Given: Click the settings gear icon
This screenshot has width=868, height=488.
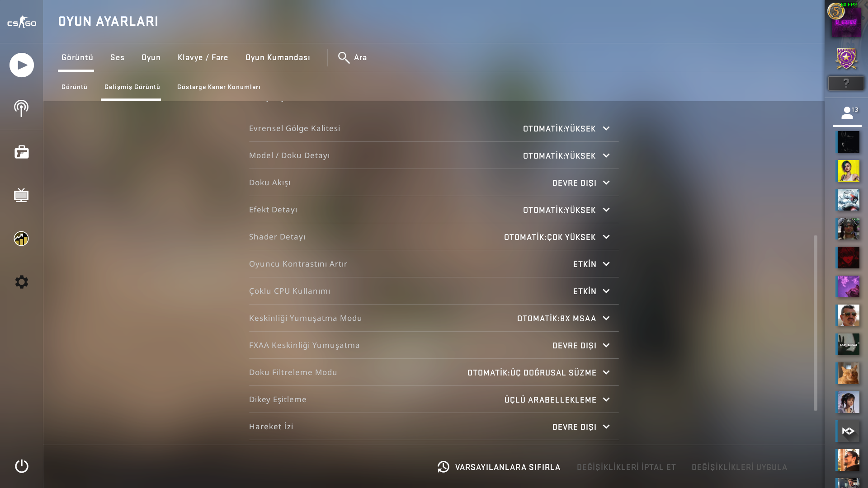Looking at the screenshot, I should [21, 282].
